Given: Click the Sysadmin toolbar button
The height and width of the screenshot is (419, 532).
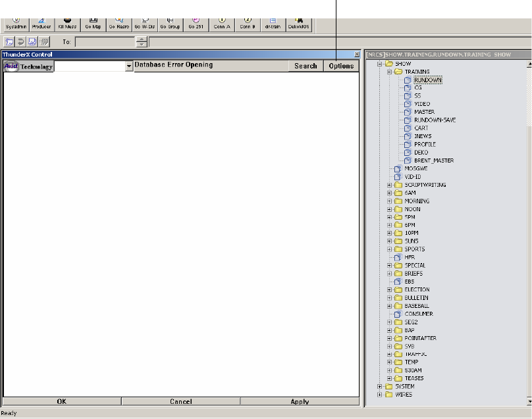Looking at the screenshot, I should pos(16,25).
